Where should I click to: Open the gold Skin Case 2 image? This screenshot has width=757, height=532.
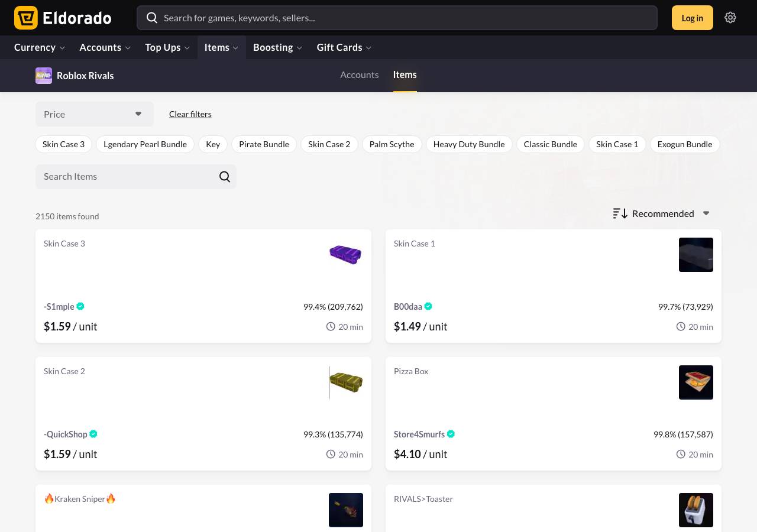tap(346, 382)
